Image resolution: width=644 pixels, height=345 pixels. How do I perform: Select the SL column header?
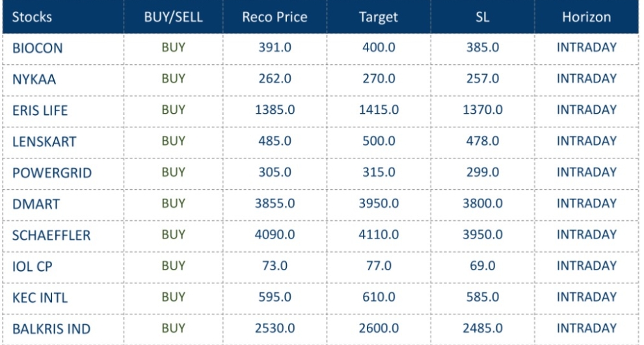tap(482, 18)
